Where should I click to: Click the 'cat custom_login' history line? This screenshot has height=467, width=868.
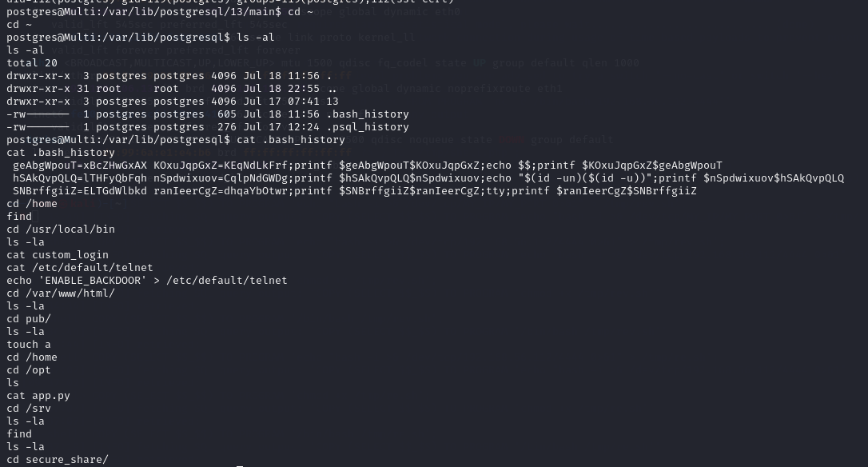click(x=57, y=255)
